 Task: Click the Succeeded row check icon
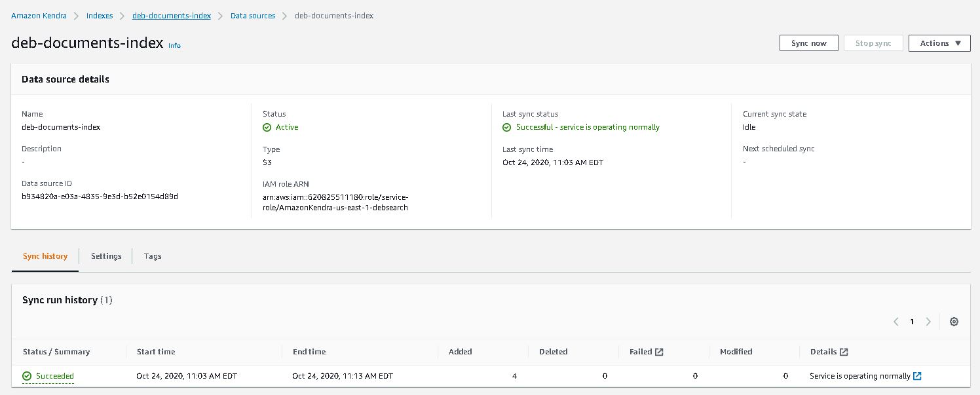pyautogui.click(x=27, y=376)
